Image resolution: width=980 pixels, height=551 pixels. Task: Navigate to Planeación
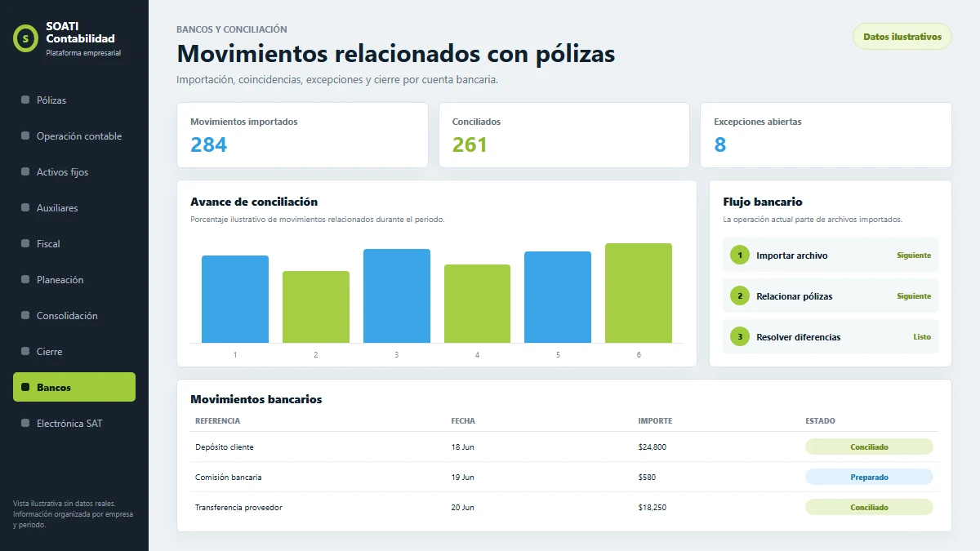(74, 280)
